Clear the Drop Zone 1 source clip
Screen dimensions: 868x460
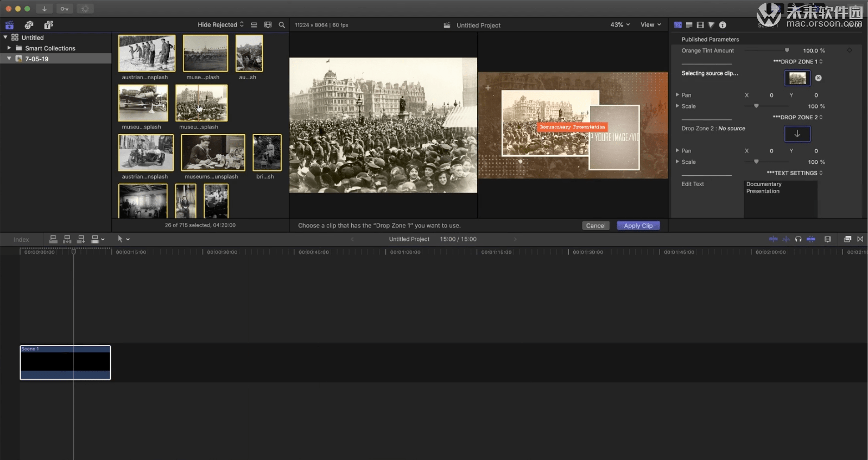tap(818, 78)
